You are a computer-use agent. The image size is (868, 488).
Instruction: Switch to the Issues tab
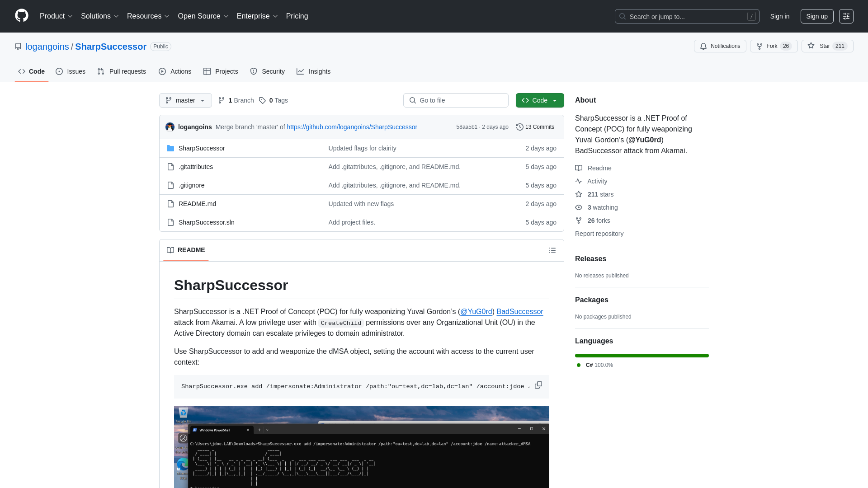click(x=71, y=71)
